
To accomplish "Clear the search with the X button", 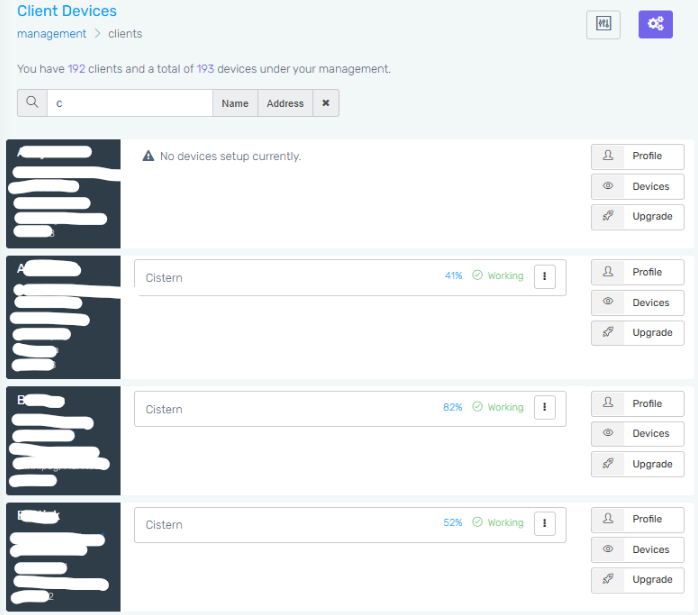I will [326, 103].
